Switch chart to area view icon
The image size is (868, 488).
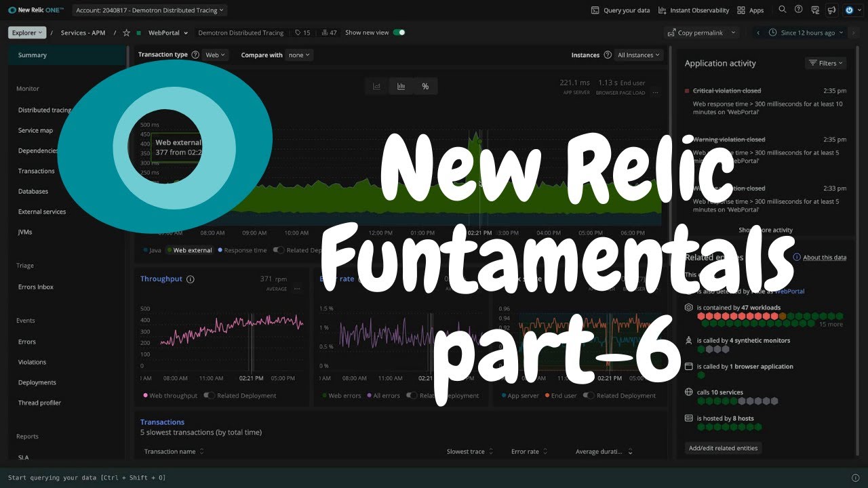377,86
